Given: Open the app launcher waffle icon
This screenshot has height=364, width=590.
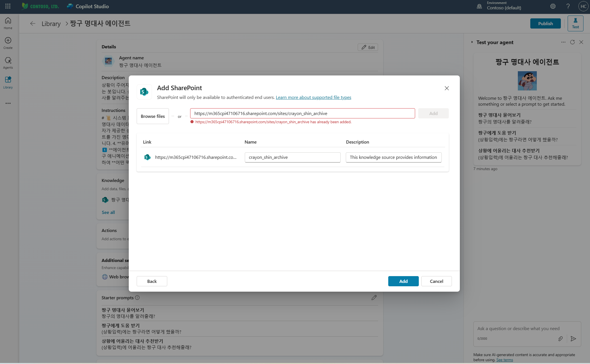Looking at the screenshot, I should point(8,6).
